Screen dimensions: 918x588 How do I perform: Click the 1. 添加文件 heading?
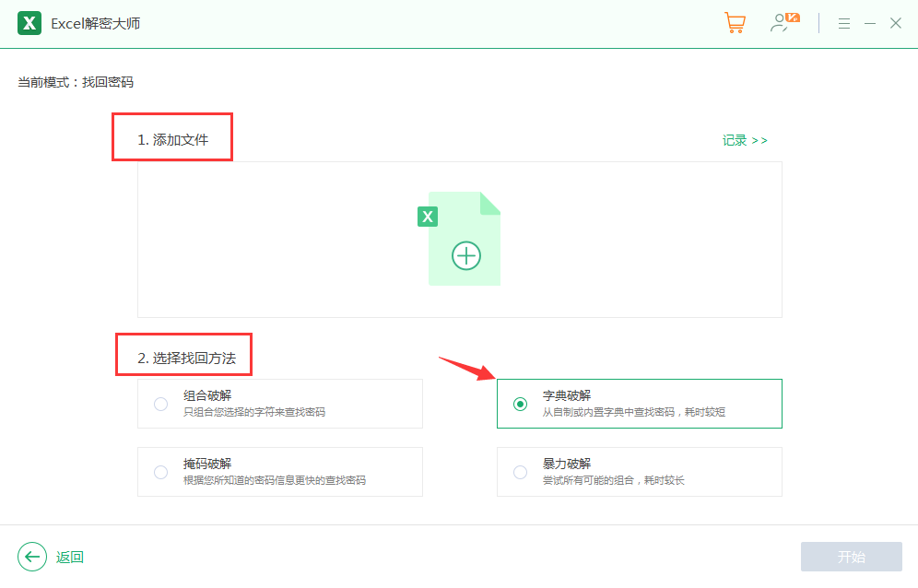point(172,140)
